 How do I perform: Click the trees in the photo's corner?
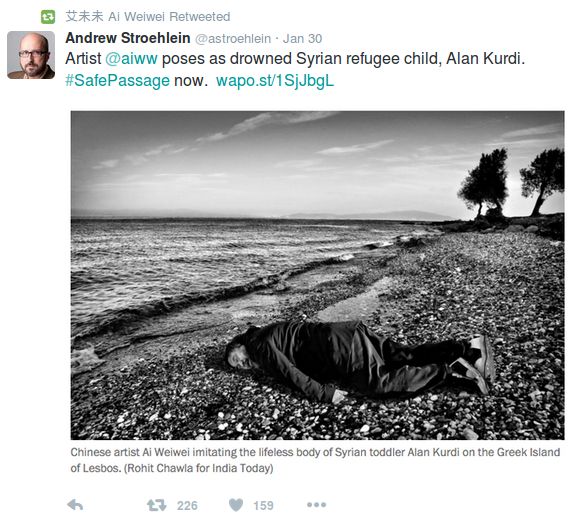point(511,182)
